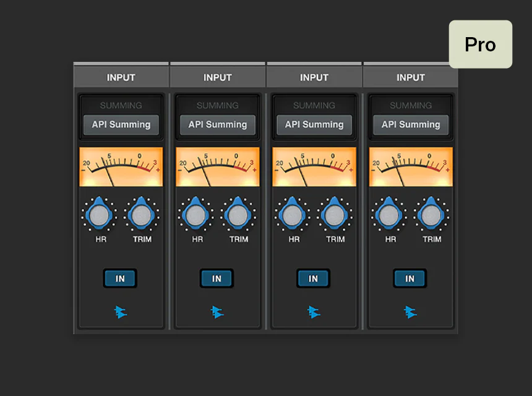Click the HR knob on second channel
Viewport: 532px width, 396px height.
[195, 215]
